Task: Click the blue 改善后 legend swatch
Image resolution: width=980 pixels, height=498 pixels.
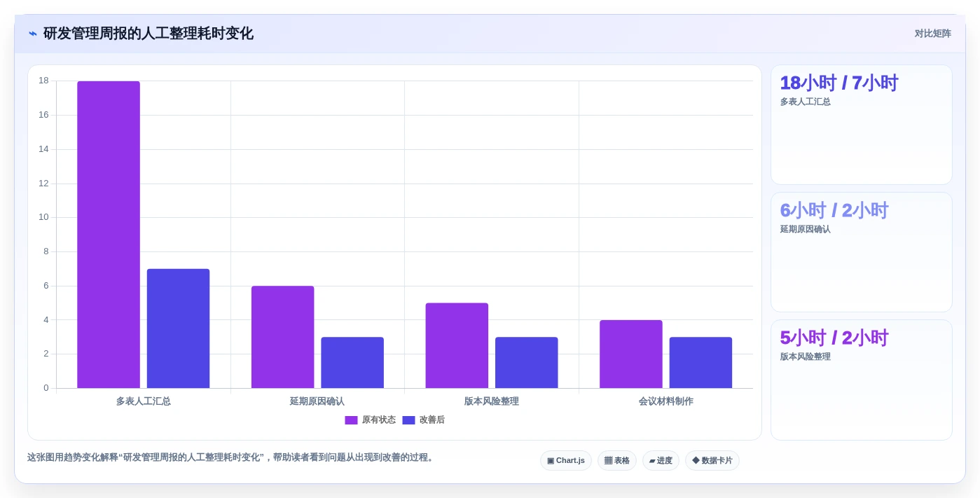Action: (408, 420)
